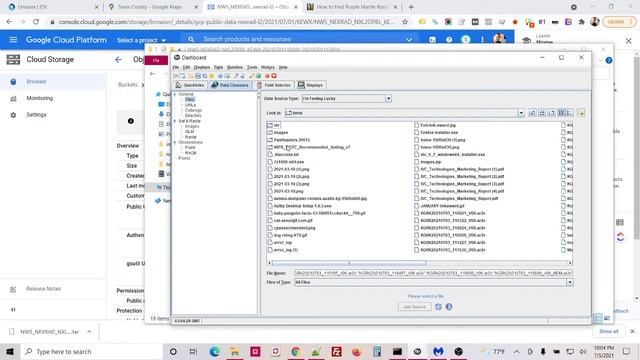Select RAOB under Observations
Image resolution: width=640 pixels, height=360 pixels.
pyautogui.click(x=191, y=153)
